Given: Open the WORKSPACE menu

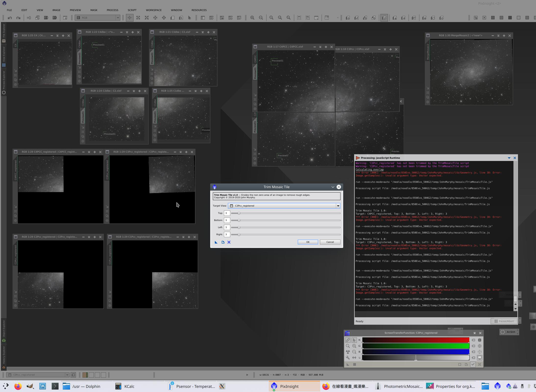Looking at the screenshot, I should click(x=154, y=10).
